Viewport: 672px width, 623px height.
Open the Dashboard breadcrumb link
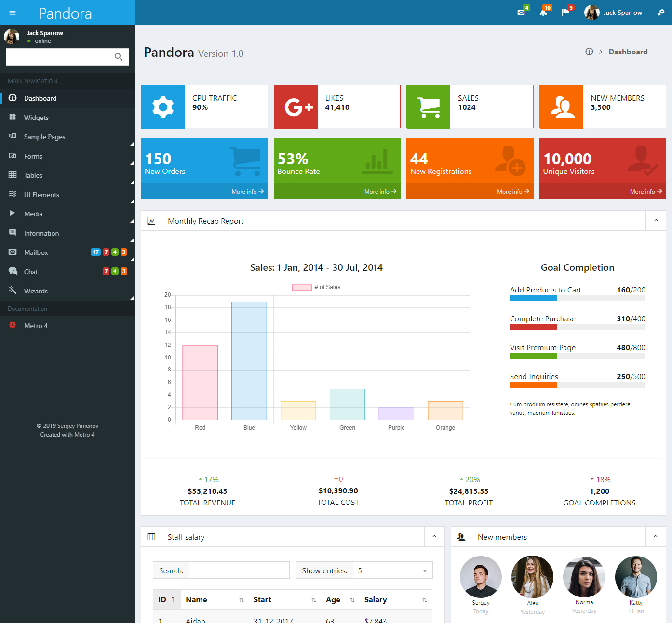click(x=628, y=52)
